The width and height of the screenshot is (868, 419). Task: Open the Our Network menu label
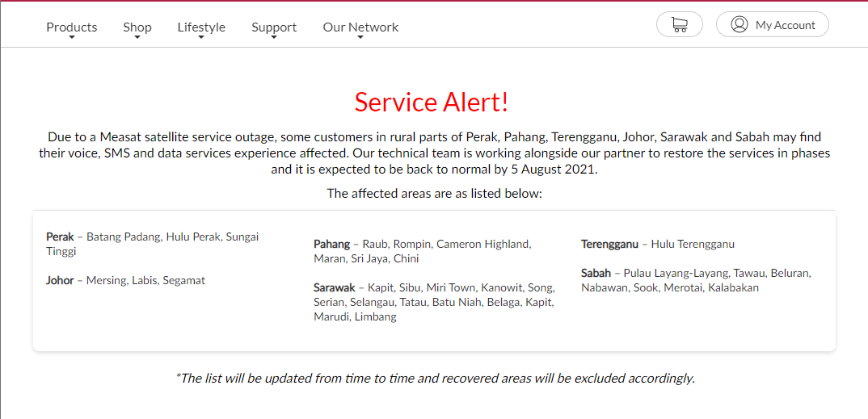click(360, 27)
